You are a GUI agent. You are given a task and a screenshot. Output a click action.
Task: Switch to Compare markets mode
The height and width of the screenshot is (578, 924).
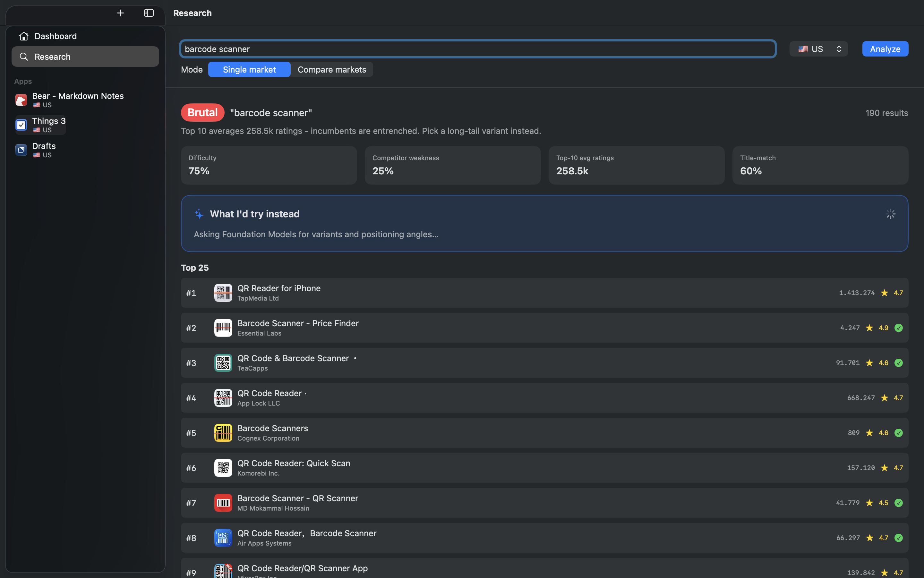click(x=332, y=70)
